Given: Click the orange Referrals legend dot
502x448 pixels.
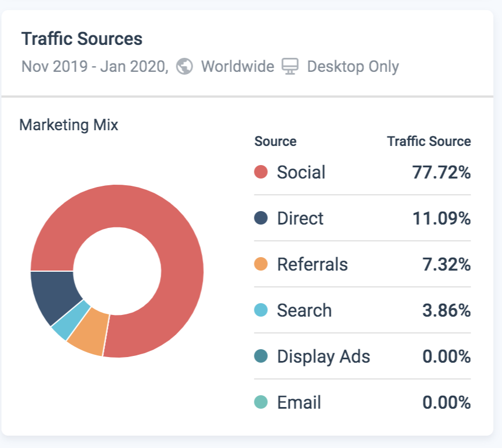Looking at the screenshot, I should (x=261, y=264).
